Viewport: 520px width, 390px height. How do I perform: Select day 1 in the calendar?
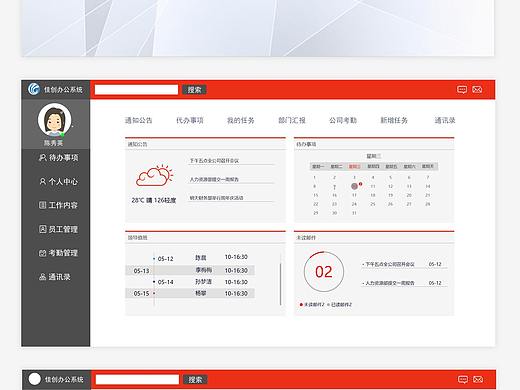click(314, 178)
